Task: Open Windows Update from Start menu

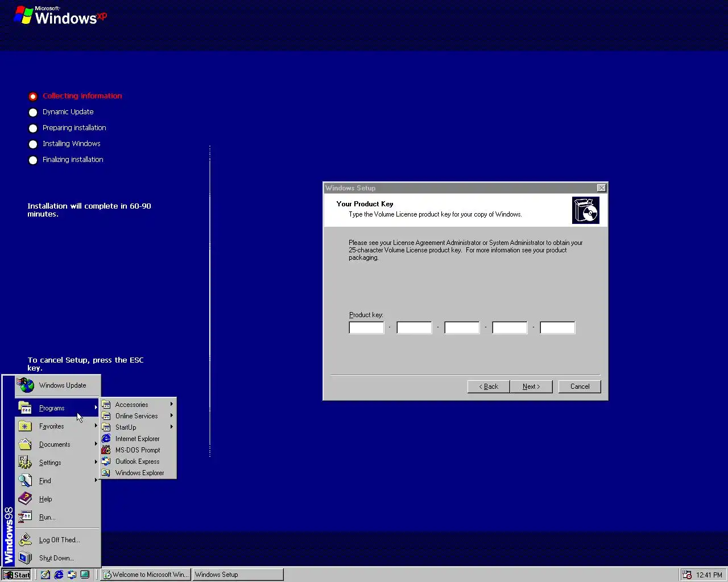Action: pos(57,385)
